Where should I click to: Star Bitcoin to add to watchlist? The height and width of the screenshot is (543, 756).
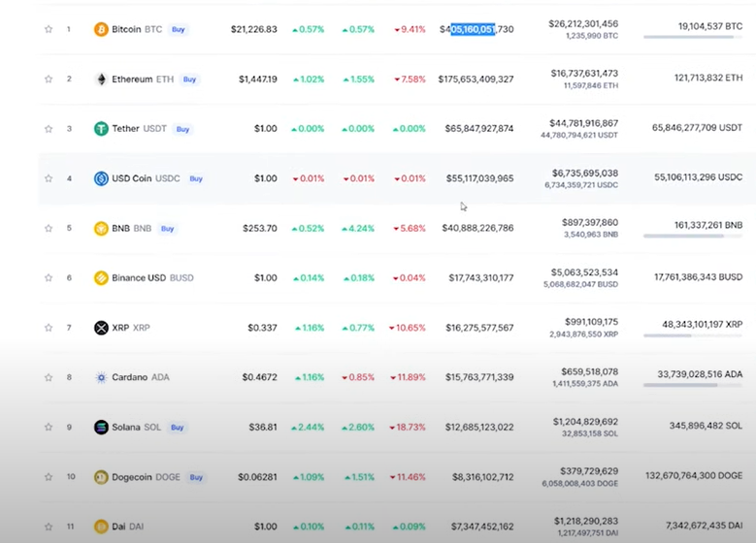tap(49, 29)
